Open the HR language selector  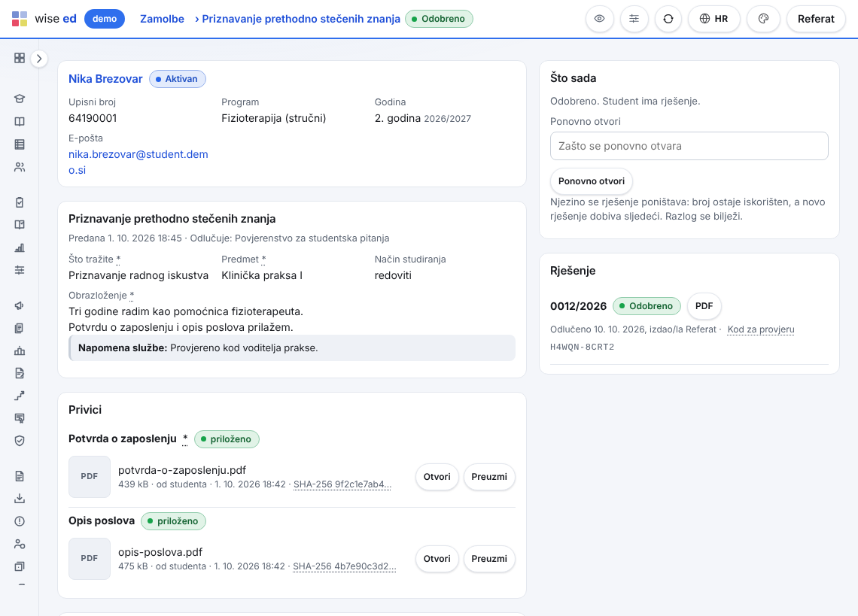tap(714, 19)
